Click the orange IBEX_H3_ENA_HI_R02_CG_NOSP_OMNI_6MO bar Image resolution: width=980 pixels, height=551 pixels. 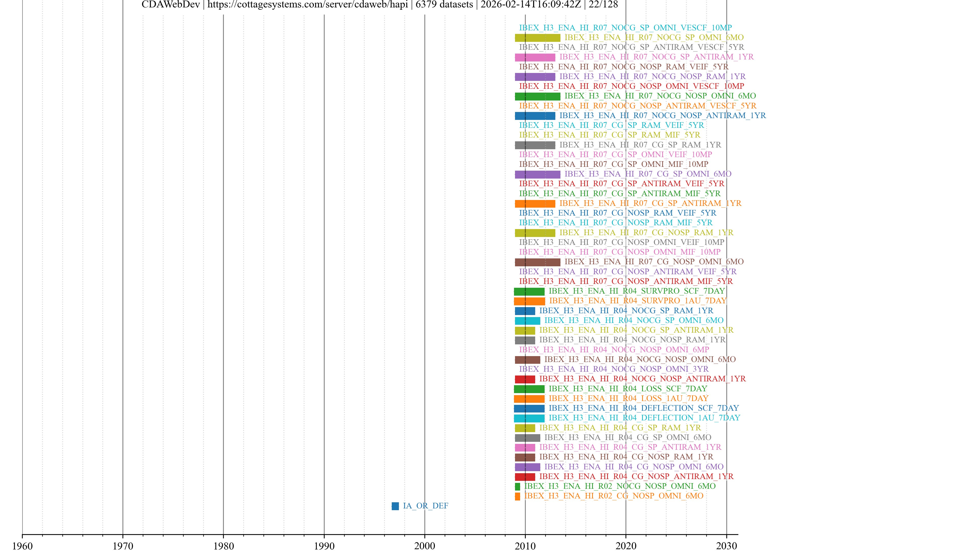pos(517,496)
